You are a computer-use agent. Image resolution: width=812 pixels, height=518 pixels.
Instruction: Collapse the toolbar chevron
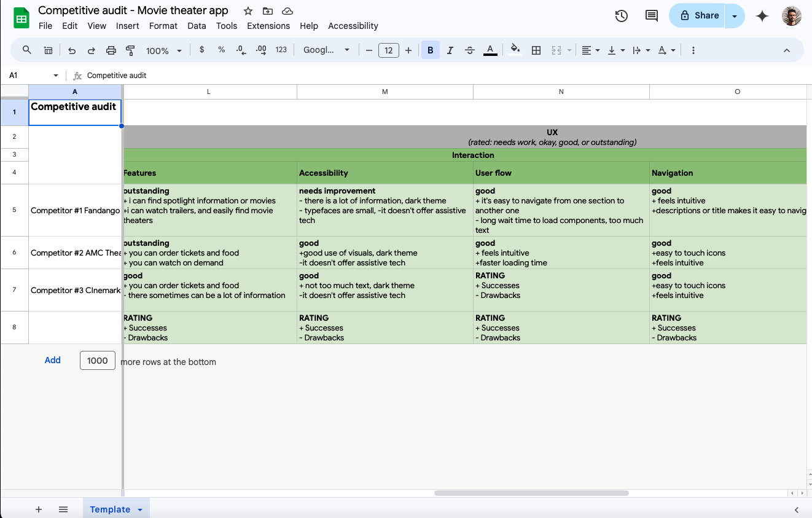787,50
